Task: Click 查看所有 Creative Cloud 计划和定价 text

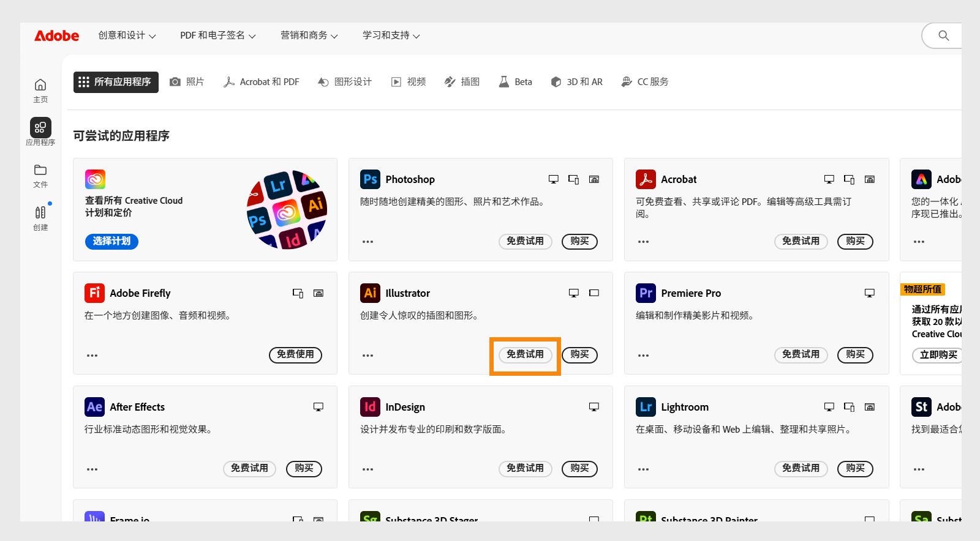Action: pos(134,207)
